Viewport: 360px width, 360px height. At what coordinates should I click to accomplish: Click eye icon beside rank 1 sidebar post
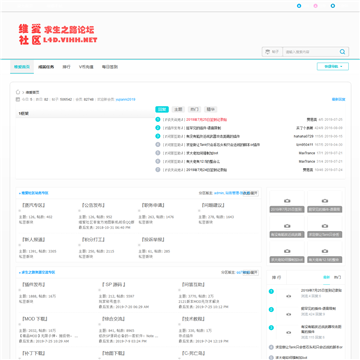pyautogui.click(x=289, y=296)
